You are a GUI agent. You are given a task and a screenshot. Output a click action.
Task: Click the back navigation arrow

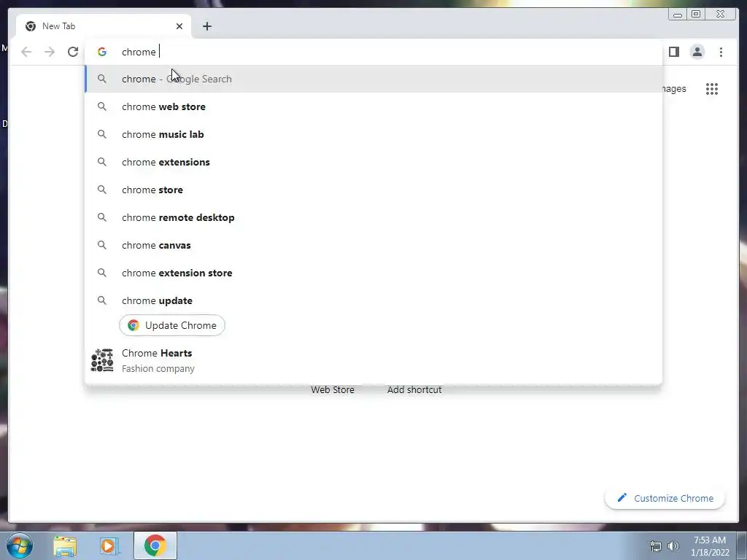[26, 52]
